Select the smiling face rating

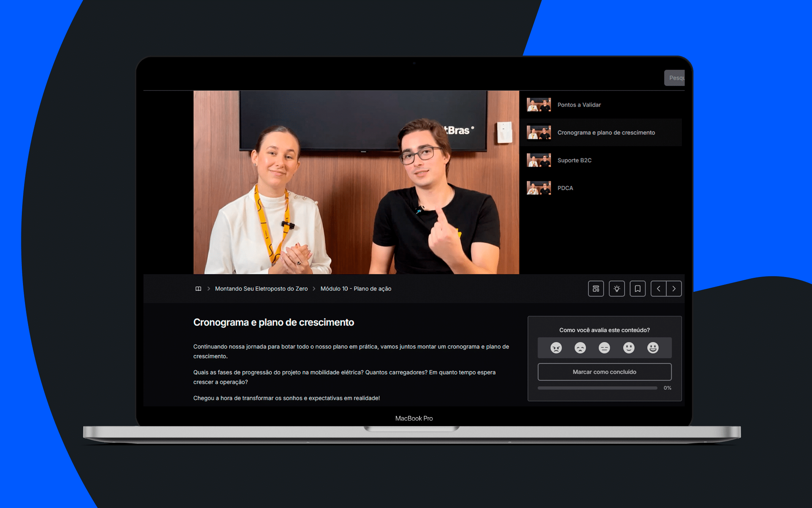(628, 348)
